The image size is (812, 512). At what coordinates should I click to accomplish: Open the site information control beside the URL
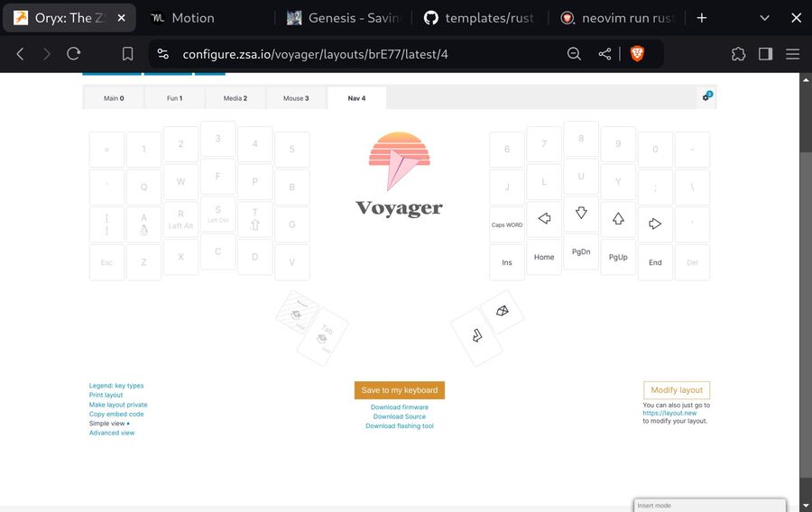(x=162, y=54)
